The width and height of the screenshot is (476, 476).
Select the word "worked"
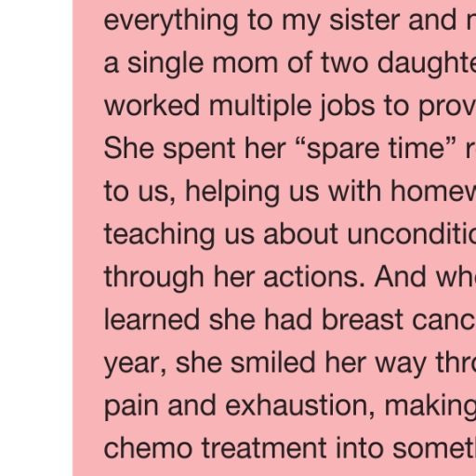(152, 106)
